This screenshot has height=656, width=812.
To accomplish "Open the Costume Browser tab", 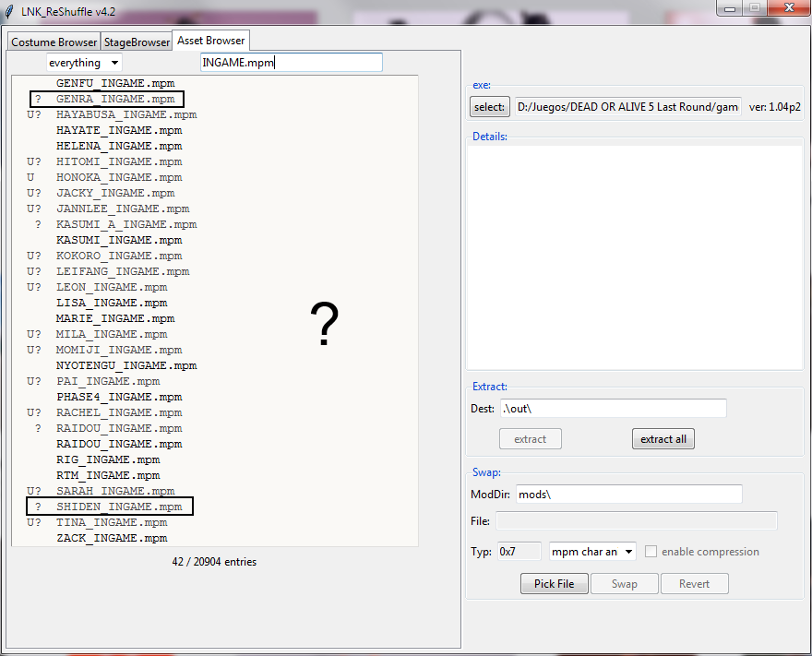I will pyautogui.click(x=54, y=42).
